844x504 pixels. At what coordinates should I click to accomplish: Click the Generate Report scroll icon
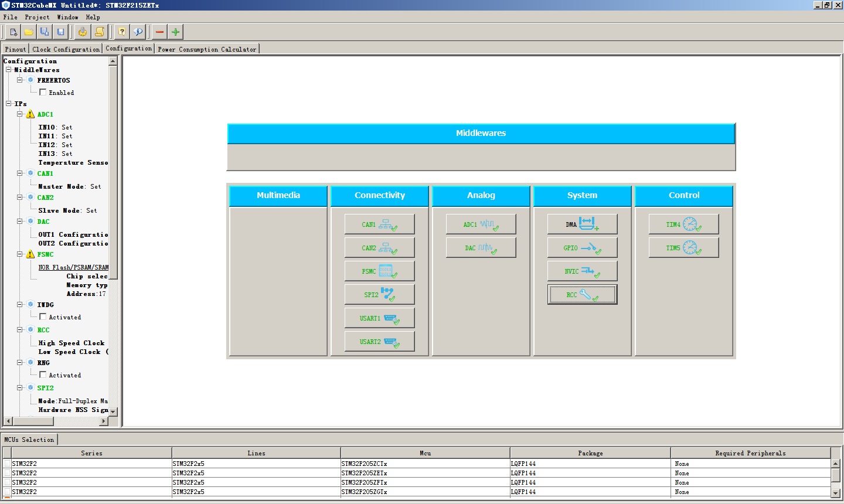(x=100, y=32)
